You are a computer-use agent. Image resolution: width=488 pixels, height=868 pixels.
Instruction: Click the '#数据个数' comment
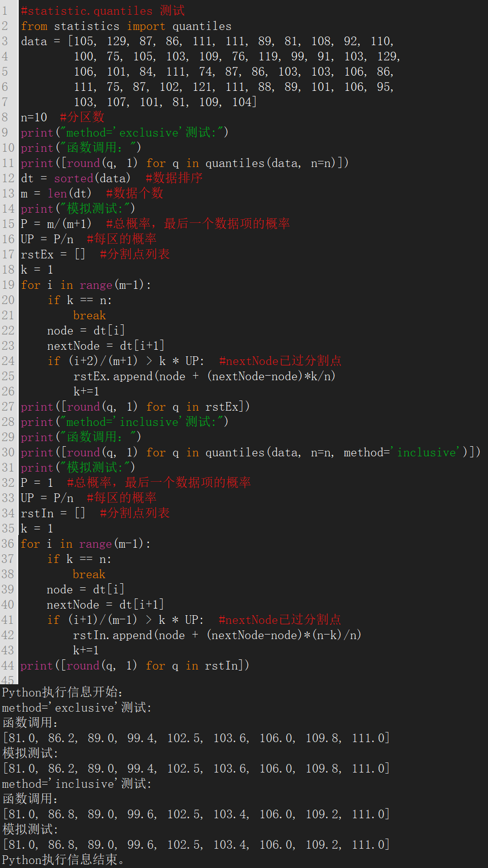click(x=134, y=193)
